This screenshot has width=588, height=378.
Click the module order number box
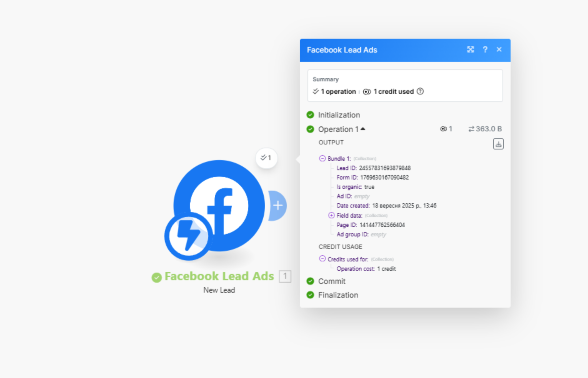pyautogui.click(x=285, y=276)
